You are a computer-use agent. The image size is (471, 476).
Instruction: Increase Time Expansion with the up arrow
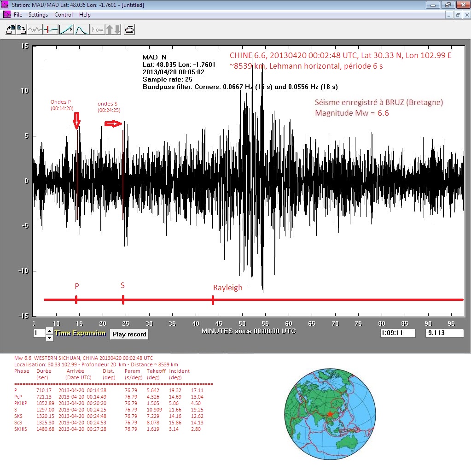[x=50, y=331]
